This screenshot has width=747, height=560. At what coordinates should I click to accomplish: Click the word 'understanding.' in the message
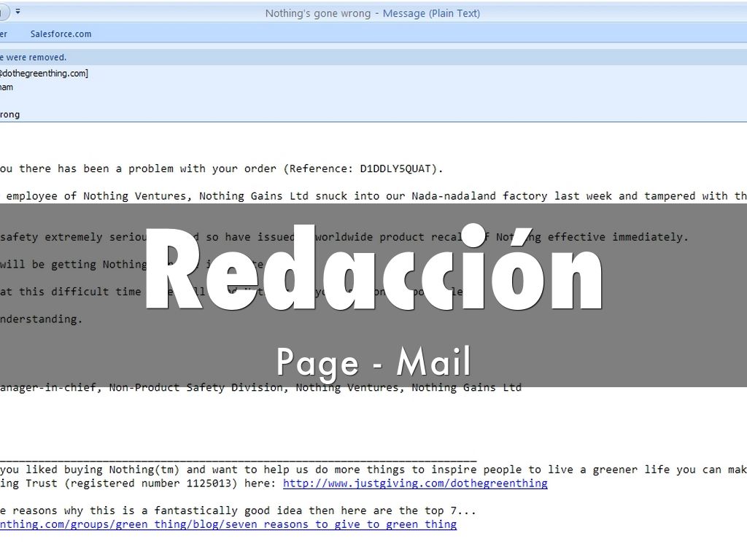[42, 319]
